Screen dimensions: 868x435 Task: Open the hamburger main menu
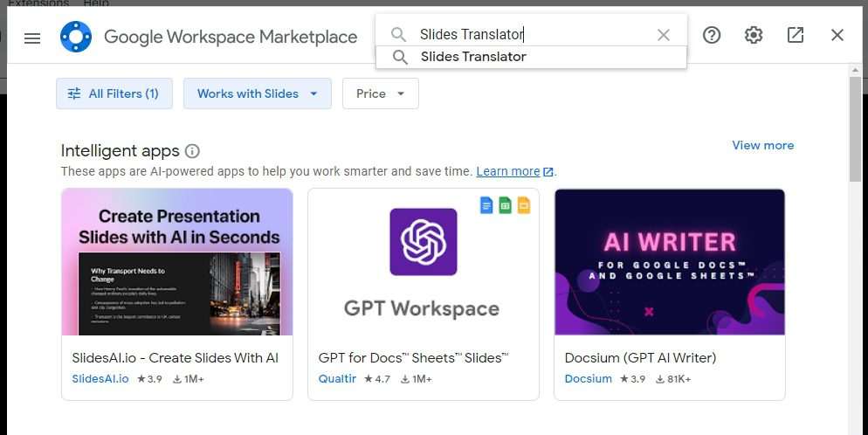tap(32, 38)
